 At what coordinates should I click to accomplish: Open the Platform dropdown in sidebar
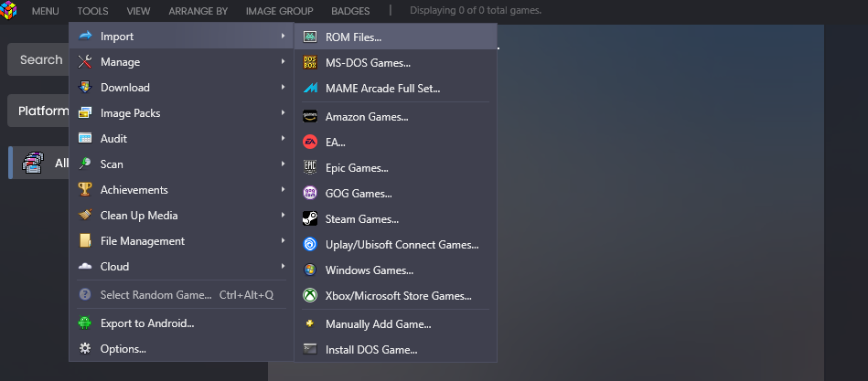point(38,111)
